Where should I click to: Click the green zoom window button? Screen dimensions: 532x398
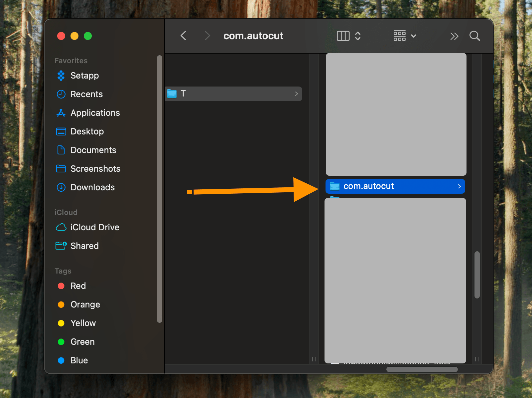88,36
